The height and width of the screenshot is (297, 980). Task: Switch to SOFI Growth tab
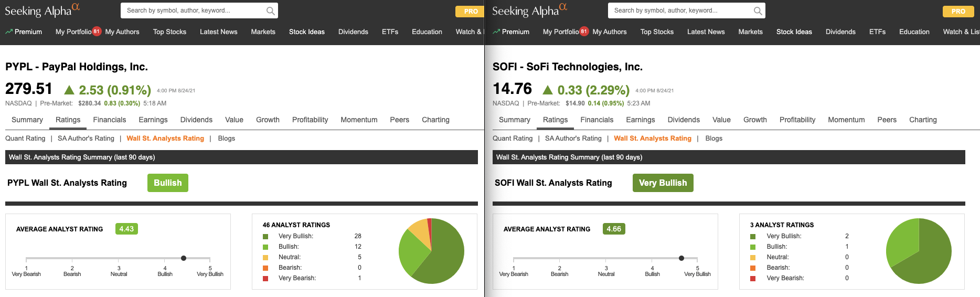(755, 120)
